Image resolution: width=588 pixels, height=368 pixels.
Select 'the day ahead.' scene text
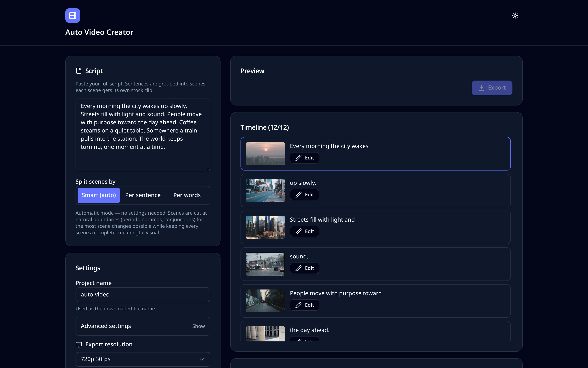[x=310, y=330]
